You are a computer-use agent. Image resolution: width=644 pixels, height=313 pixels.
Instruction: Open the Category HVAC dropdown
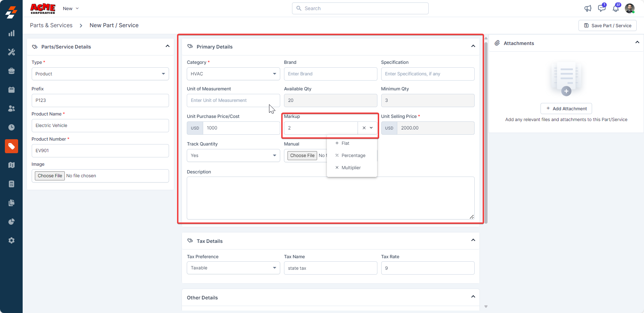233,74
